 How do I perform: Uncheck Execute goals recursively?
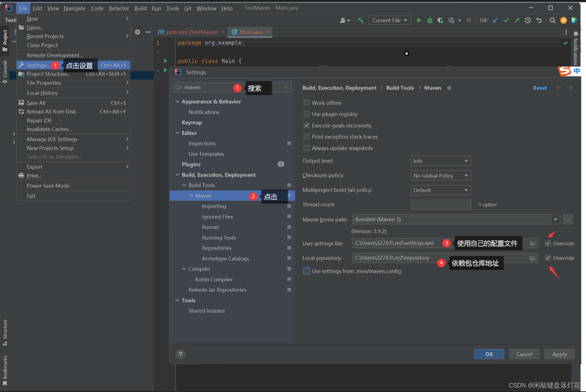(307, 125)
